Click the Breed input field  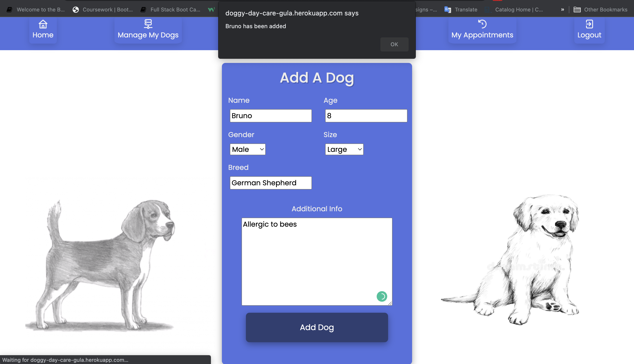tap(271, 182)
